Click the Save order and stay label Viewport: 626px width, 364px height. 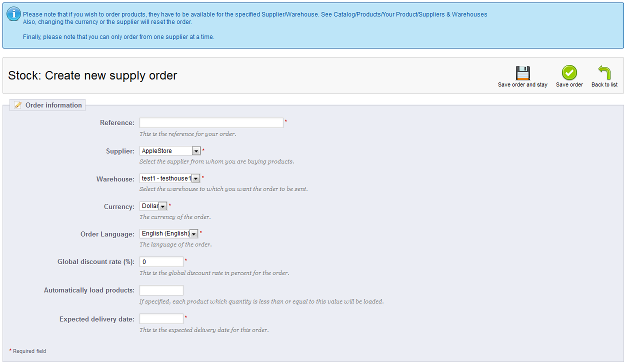click(522, 85)
